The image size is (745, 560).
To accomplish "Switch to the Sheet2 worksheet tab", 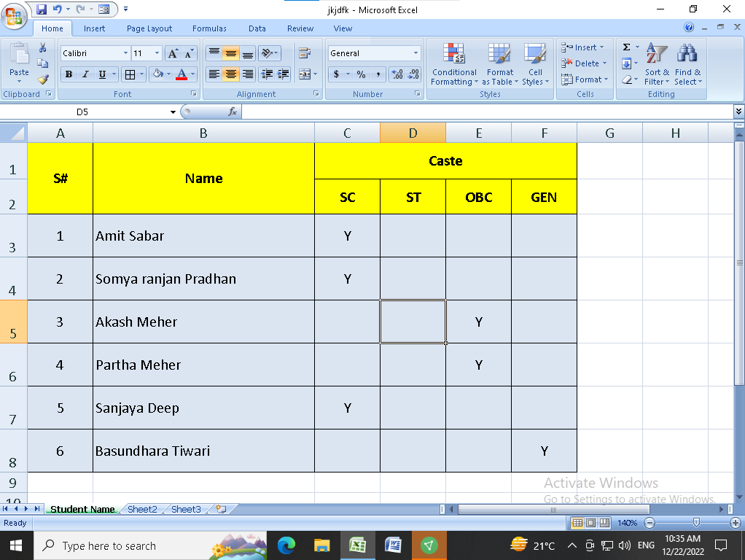I will (x=142, y=509).
